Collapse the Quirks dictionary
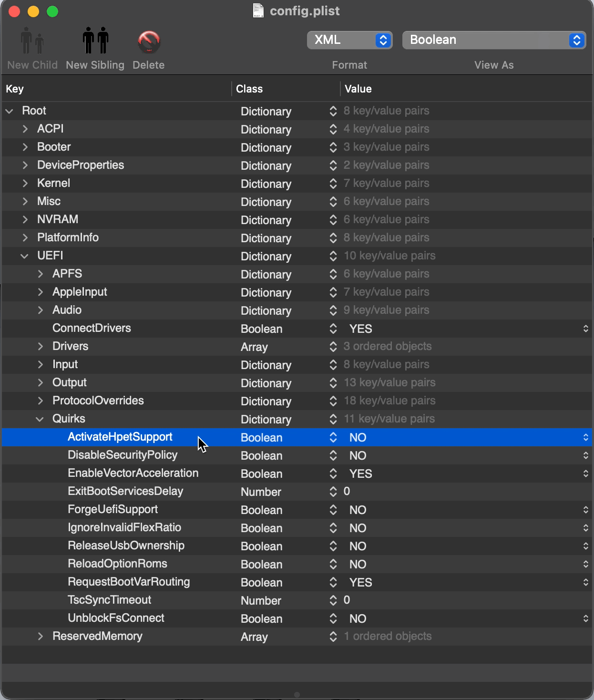The image size is (594, 700). point(40,419)
